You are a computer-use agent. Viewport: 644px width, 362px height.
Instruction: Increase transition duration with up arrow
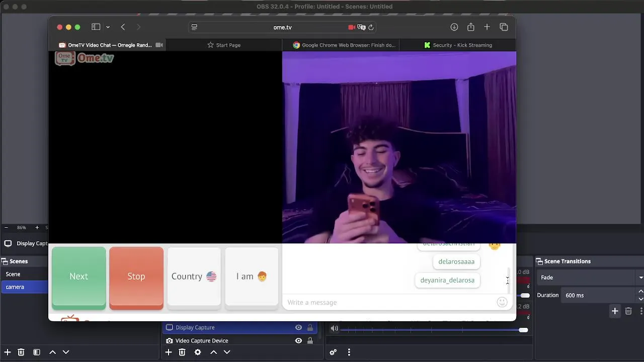point(640,292)
